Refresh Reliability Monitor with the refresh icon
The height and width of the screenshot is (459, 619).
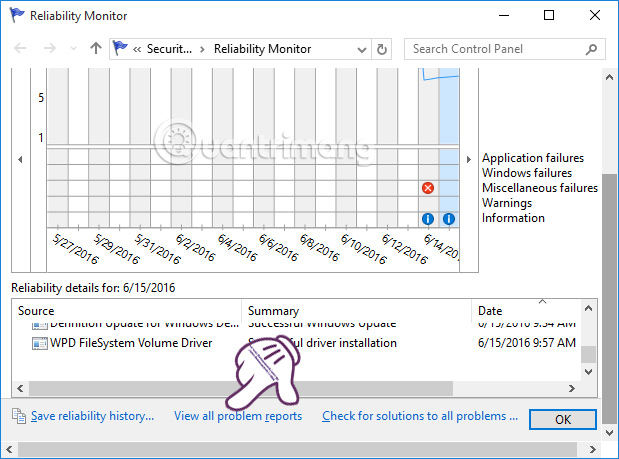coord(381,49)
